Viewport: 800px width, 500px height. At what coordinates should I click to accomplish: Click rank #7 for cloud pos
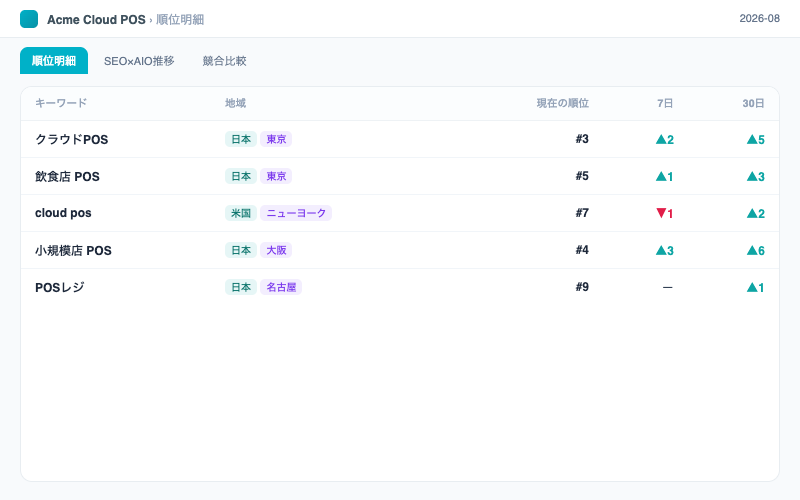582,213
